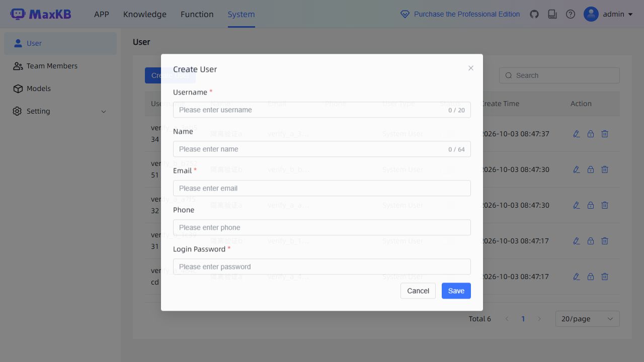The width and height of the screenshot is (644, 362).
Task: Focus the Email input field
Action: click(322, 188)
